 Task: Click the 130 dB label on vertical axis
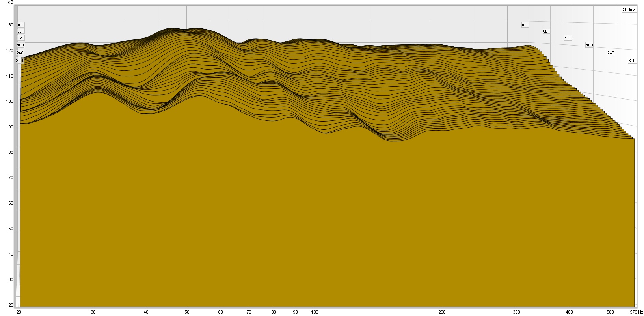coord(9,25)
